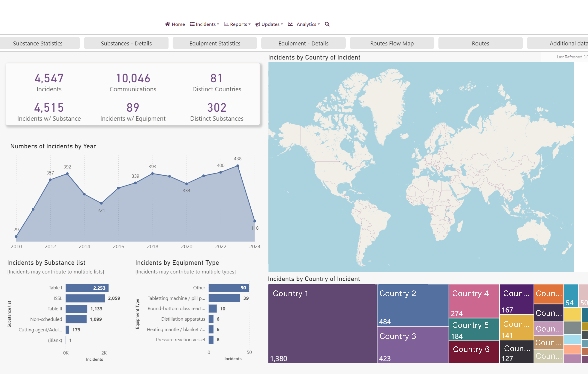Select Country 3 treemap tile
The image size is (588, 392).
pos(413,345)
